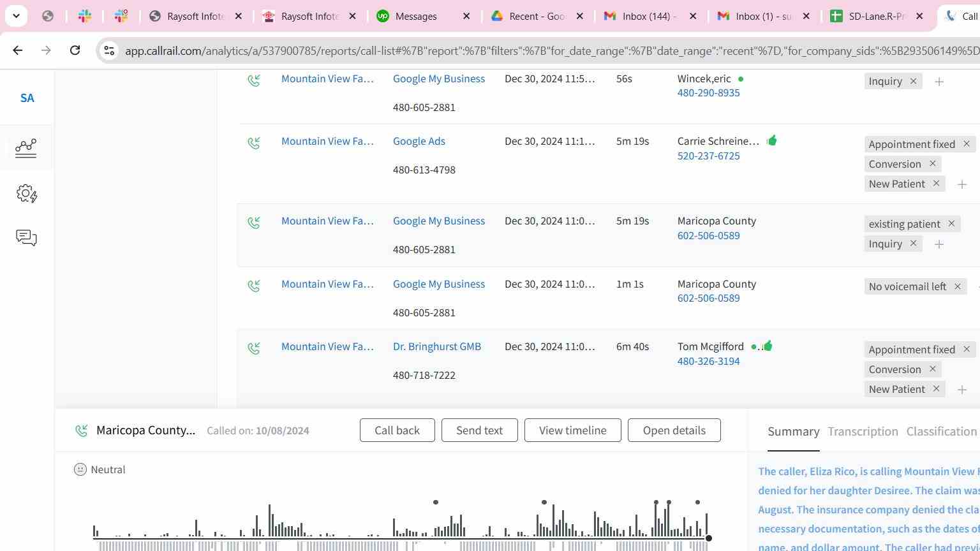The width and height of the screenshot is (980, 551).
Task: Reload the CallRail page
Action: [x=75, y=50]
